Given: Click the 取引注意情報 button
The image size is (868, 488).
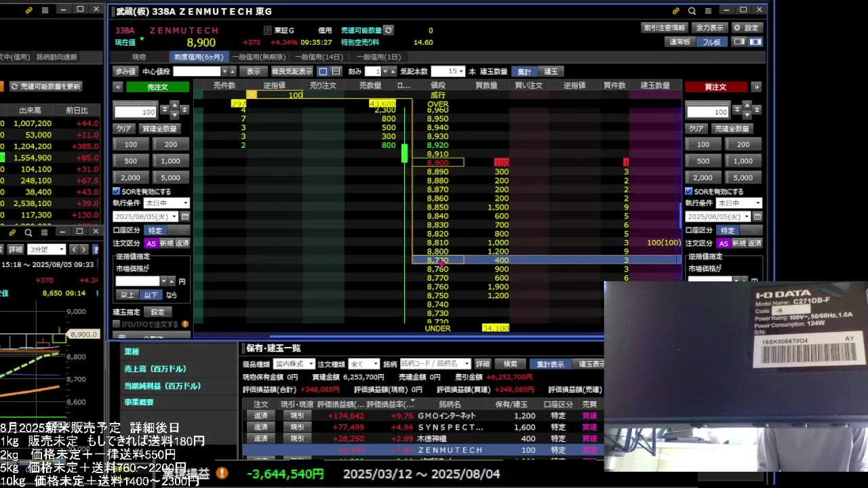Looking at the screenshot, I should (665, 28).
